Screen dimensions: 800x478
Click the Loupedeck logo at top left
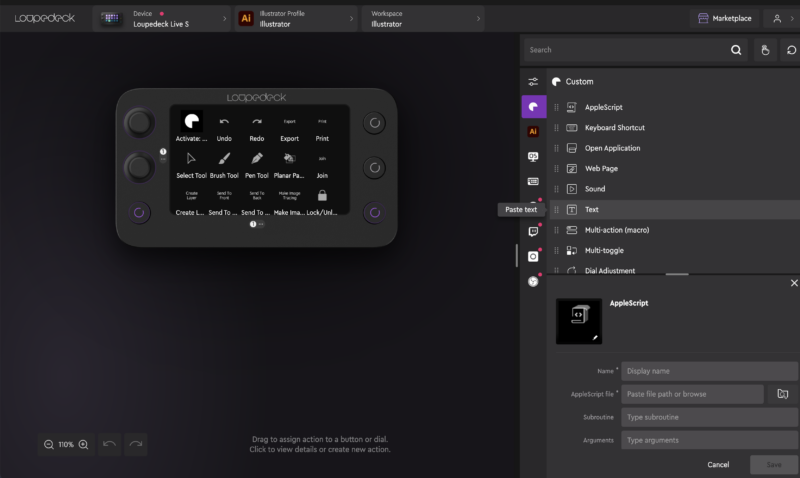pyautogui.click(x=44, y=18)
